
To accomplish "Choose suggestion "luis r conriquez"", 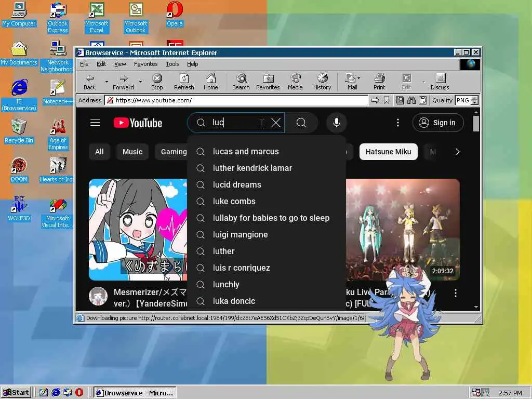I will pyautogui.click(x=267, y=268).
